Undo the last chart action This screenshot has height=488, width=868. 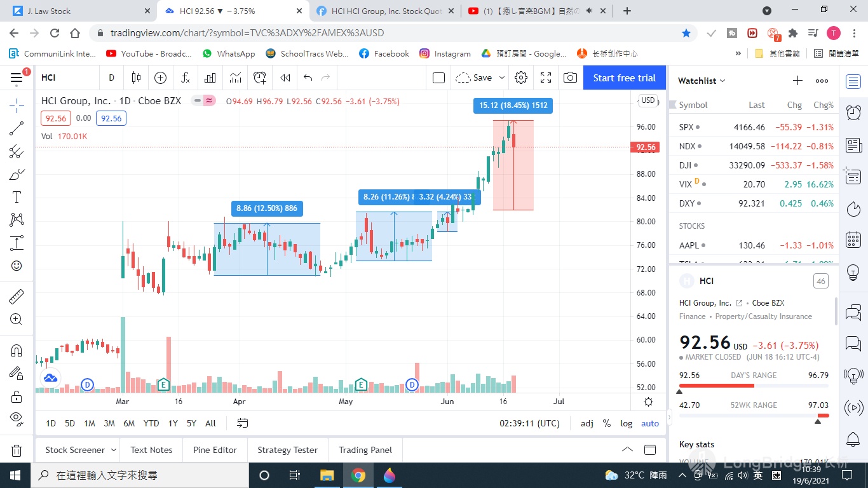pyautogui.click(x=308, y=78)
